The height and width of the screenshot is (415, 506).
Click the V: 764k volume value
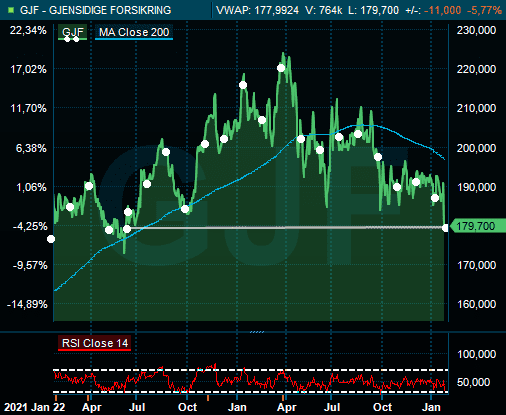tap(323, 10)
